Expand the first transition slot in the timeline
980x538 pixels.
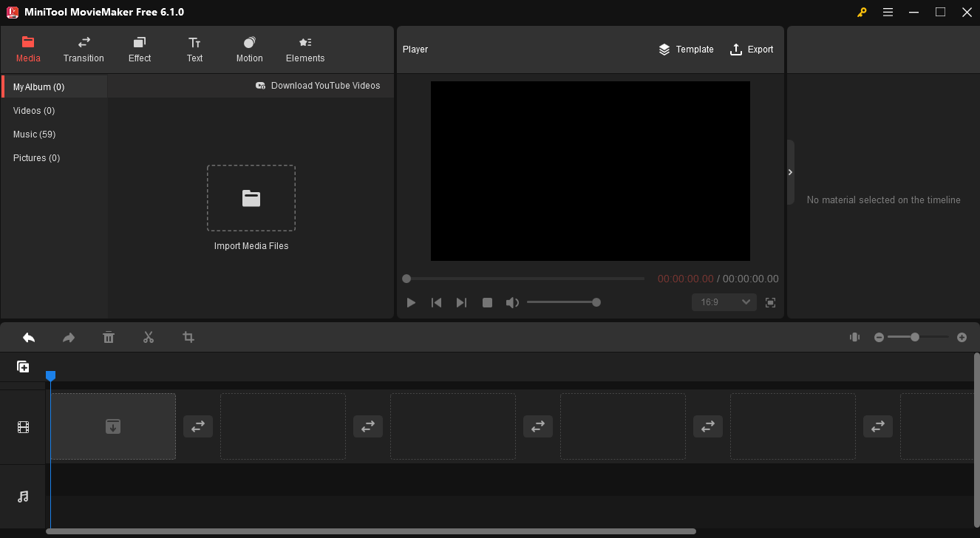point(197,426)
